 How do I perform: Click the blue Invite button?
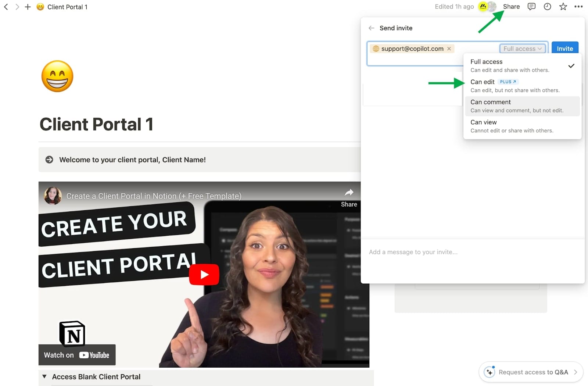pos(564,49)
